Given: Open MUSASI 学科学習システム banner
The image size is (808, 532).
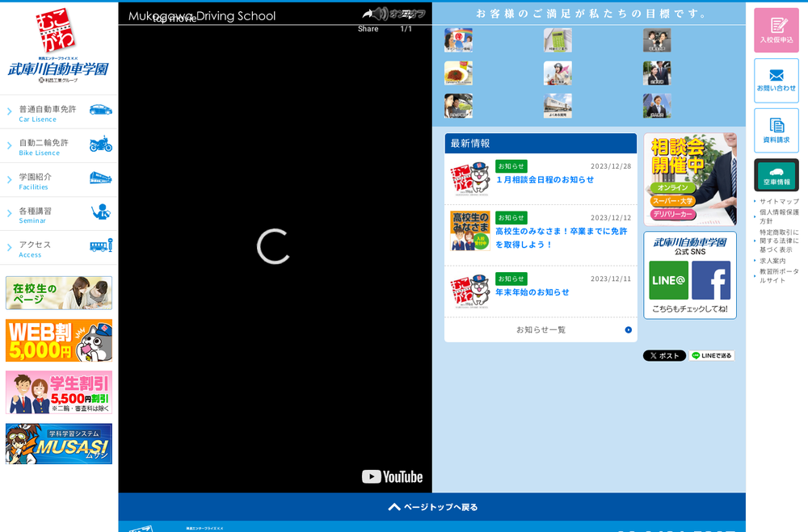Looking at the screenshot, I should (x=59, y=444).
